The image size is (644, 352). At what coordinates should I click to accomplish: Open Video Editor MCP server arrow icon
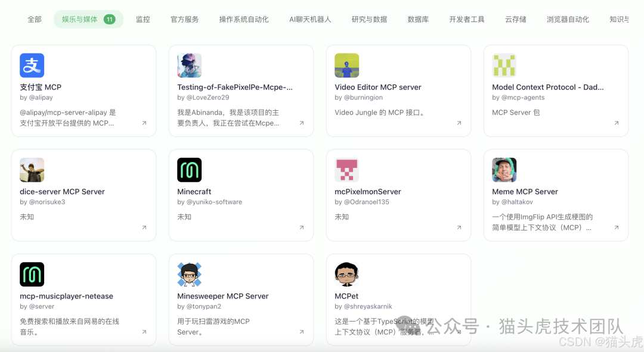click(459, 123)
